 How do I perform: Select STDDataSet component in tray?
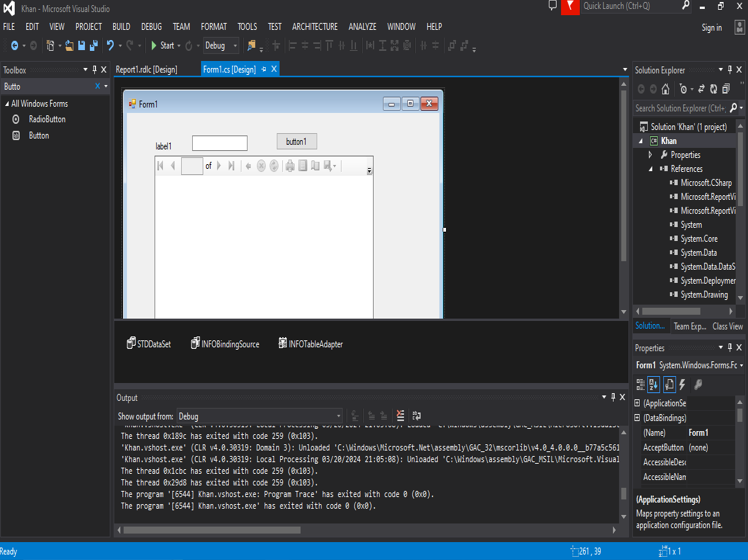tap(148, 343)
